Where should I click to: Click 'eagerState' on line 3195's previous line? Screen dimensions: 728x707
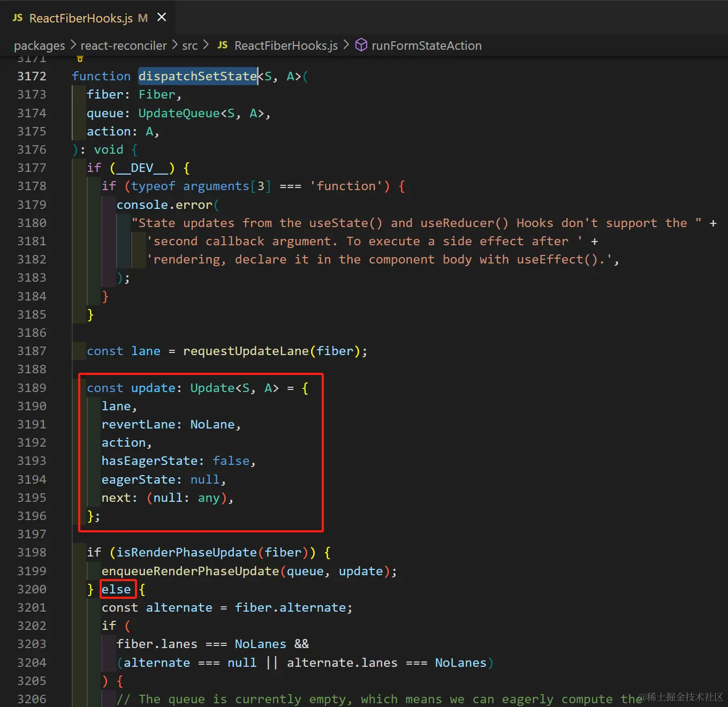click(138, 479)
